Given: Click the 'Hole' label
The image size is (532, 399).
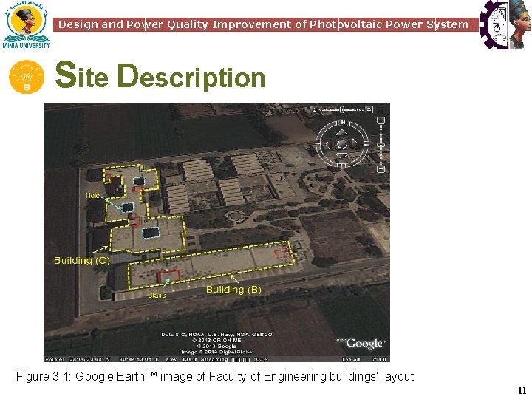Looking at the screenshot, I should (92, 195).
